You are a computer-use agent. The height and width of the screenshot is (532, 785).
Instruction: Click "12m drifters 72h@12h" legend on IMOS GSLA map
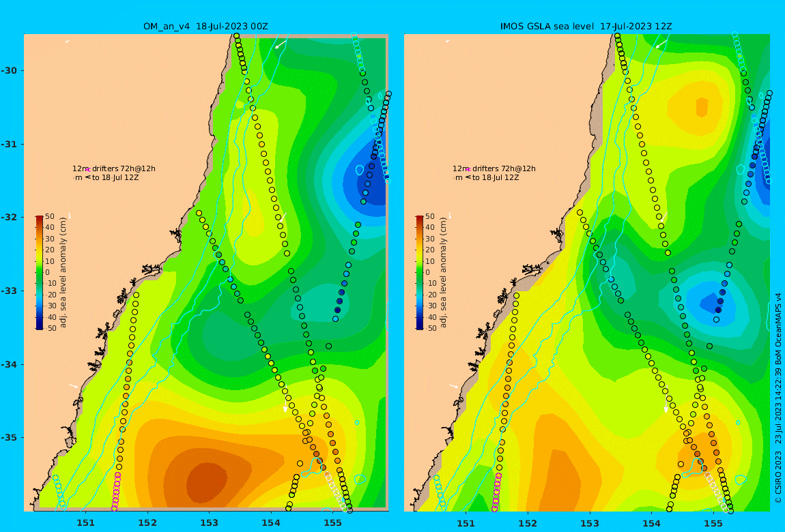494,168
